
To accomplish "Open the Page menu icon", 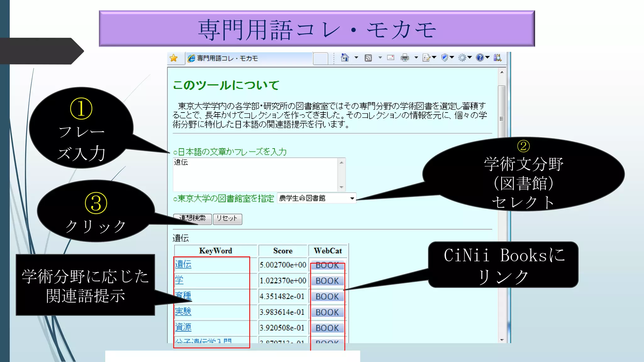I will coord(427,58).
